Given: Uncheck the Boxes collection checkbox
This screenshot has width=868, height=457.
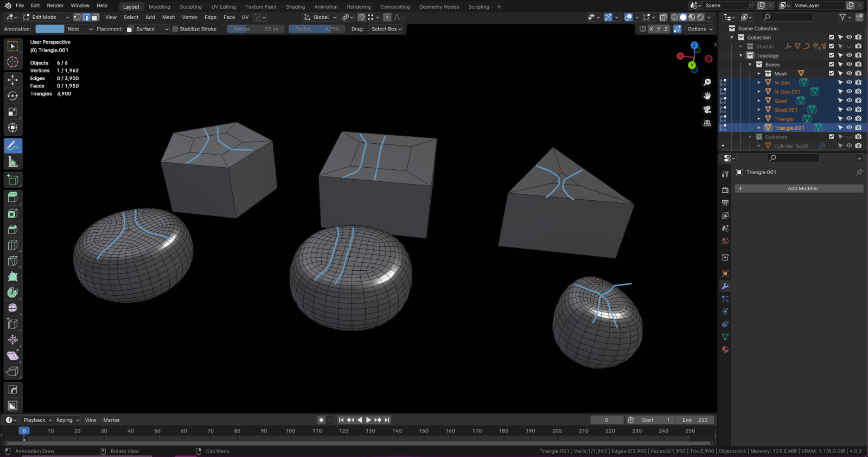Looking at the screenshot, I should 831,65.
